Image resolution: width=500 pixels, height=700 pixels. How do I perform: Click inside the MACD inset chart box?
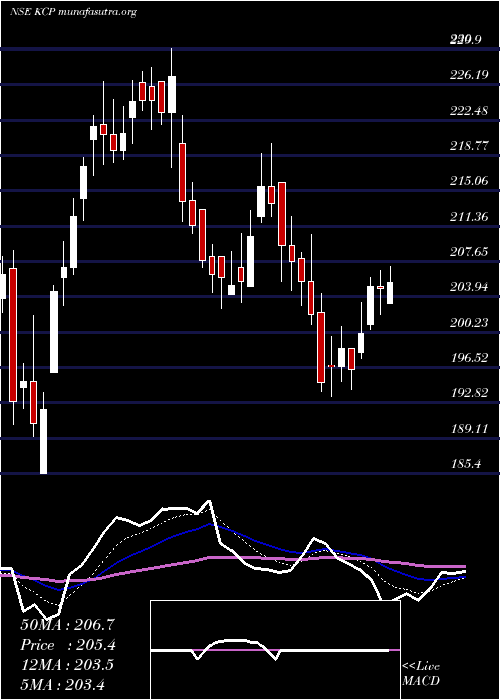tap(275, 650)
